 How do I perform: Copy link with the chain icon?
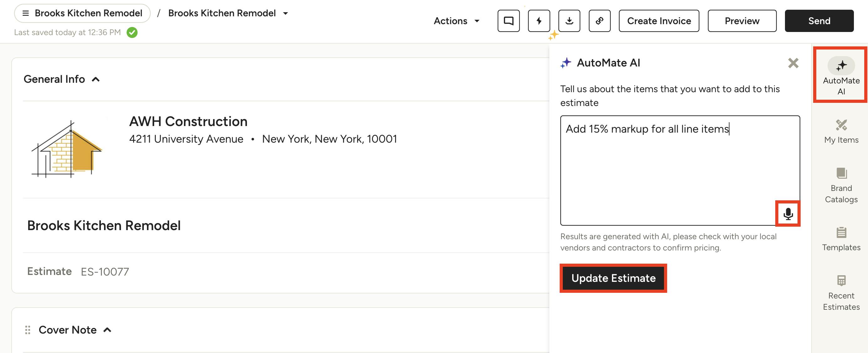599,21
